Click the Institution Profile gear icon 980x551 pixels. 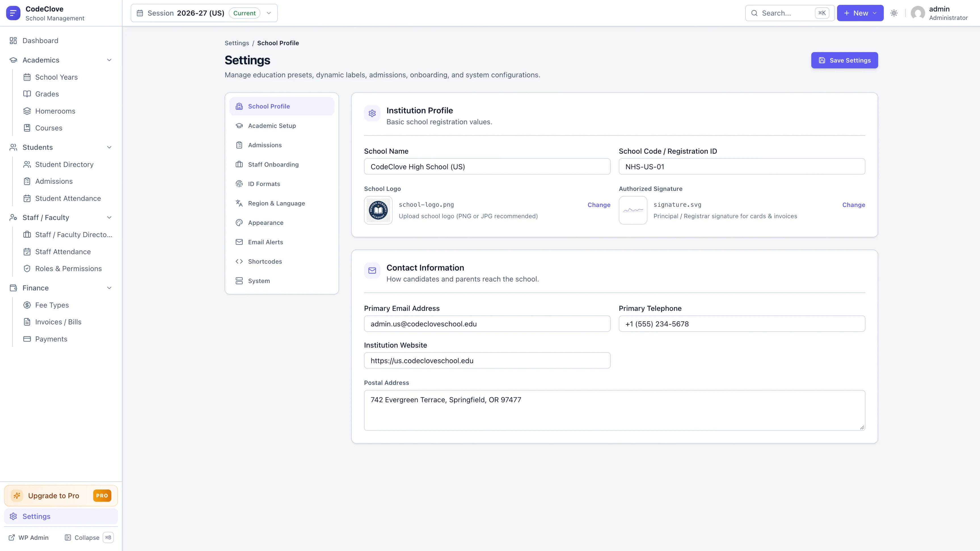(372, 113)
